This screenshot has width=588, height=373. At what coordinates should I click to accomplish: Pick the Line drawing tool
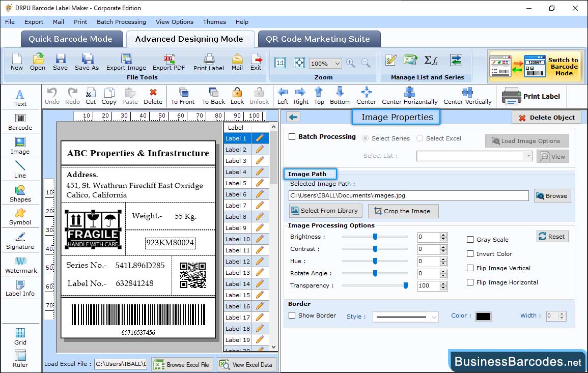click(x=20, y=170)
